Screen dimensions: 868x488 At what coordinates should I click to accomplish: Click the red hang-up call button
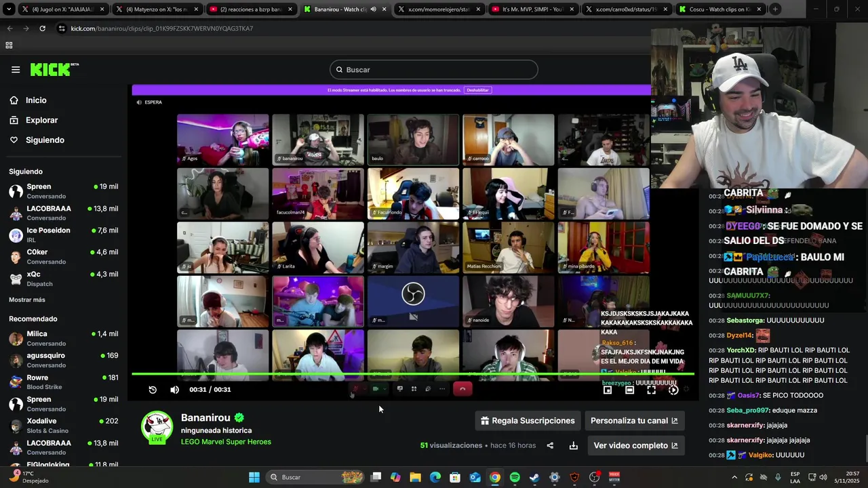(x=462, y=389)
